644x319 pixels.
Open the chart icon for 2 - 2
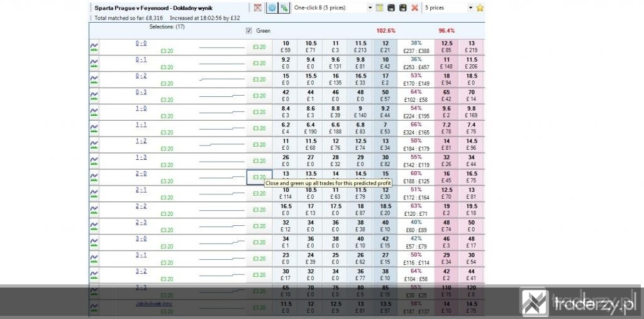[94, 210]
